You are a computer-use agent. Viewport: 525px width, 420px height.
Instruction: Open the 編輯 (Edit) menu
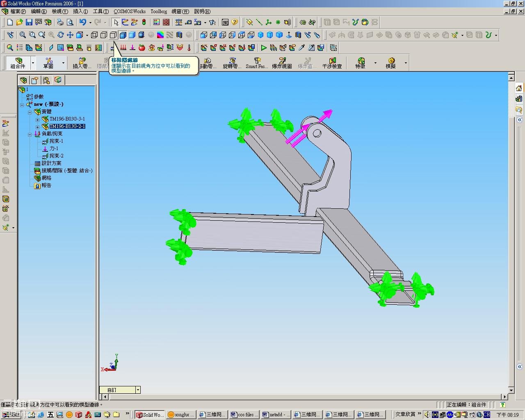[39, 11]
